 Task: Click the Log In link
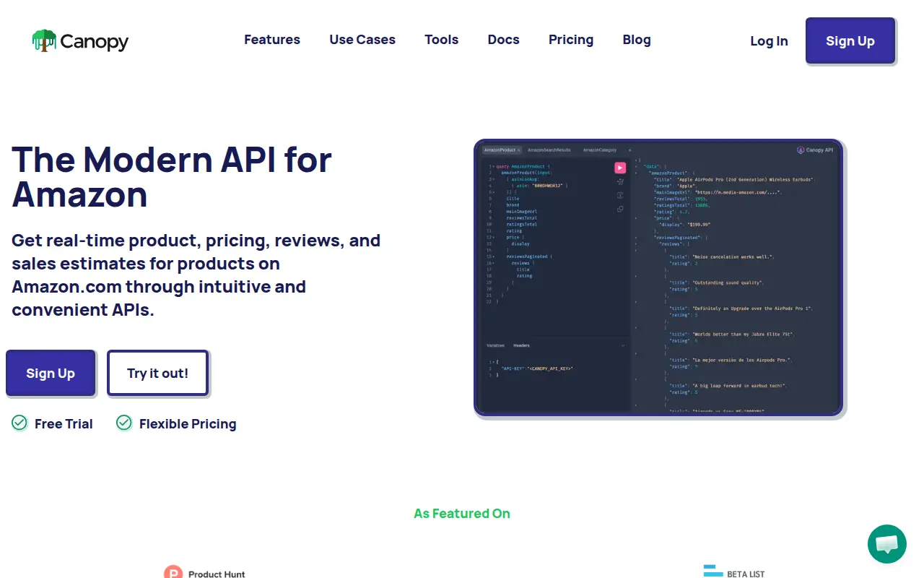(x=769, y=41)
